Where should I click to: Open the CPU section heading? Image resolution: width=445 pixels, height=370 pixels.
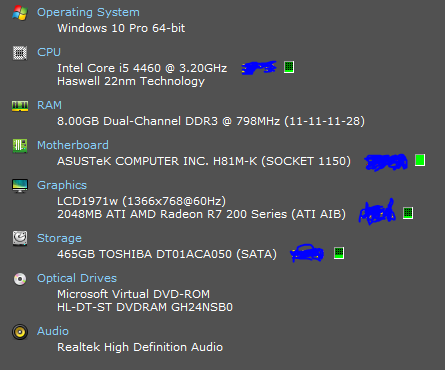pyautogui.click(x=49, y=52)
